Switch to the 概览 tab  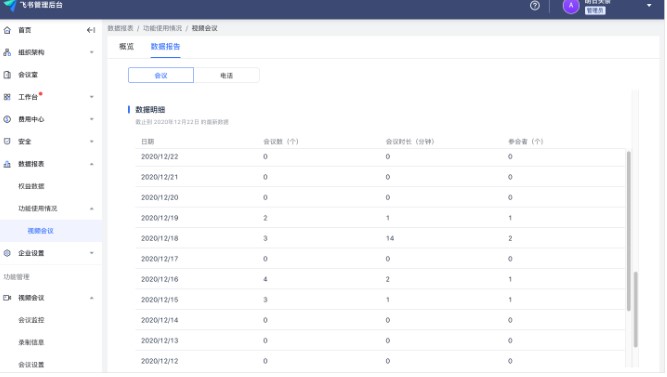[x=126, y=47]
